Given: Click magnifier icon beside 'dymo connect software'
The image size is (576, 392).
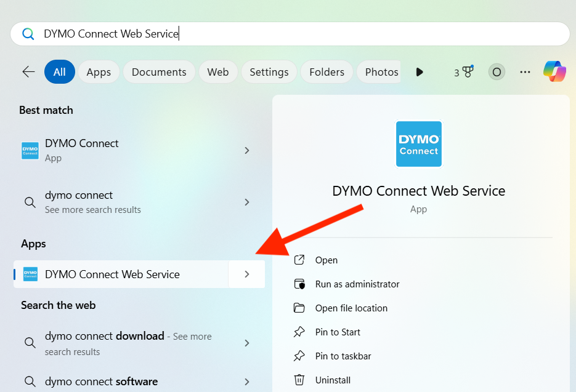Looking at the screenshot, I should point(30,382).
